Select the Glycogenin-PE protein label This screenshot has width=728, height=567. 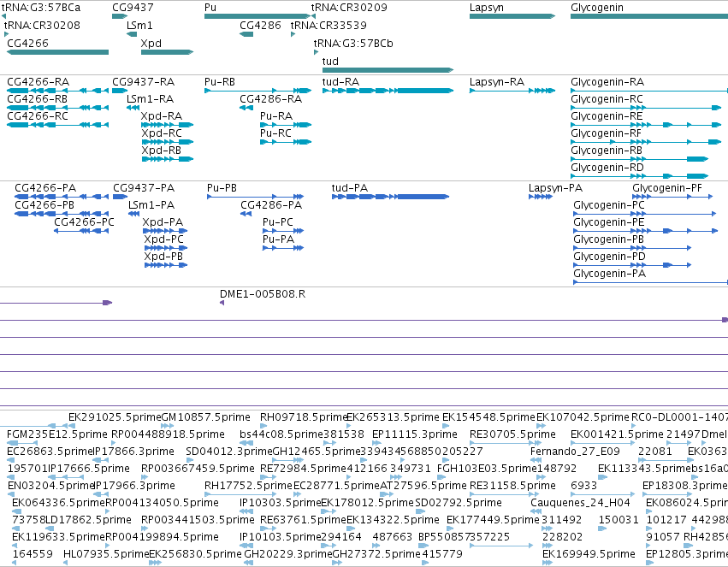[609, 222]
